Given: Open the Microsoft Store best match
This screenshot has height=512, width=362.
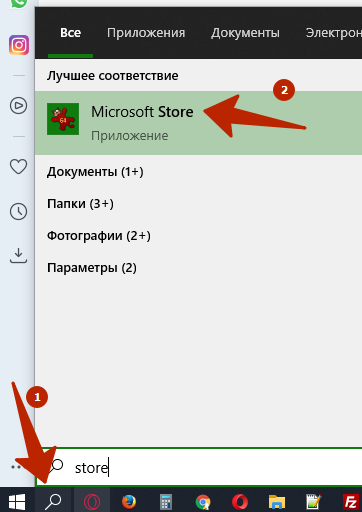Looking at the screenshot, I should 198,123.
